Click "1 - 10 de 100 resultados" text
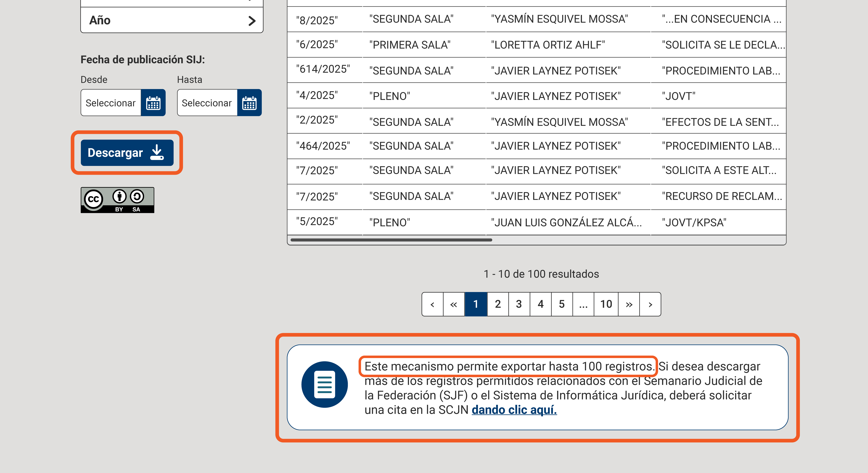 coord(541,274)
